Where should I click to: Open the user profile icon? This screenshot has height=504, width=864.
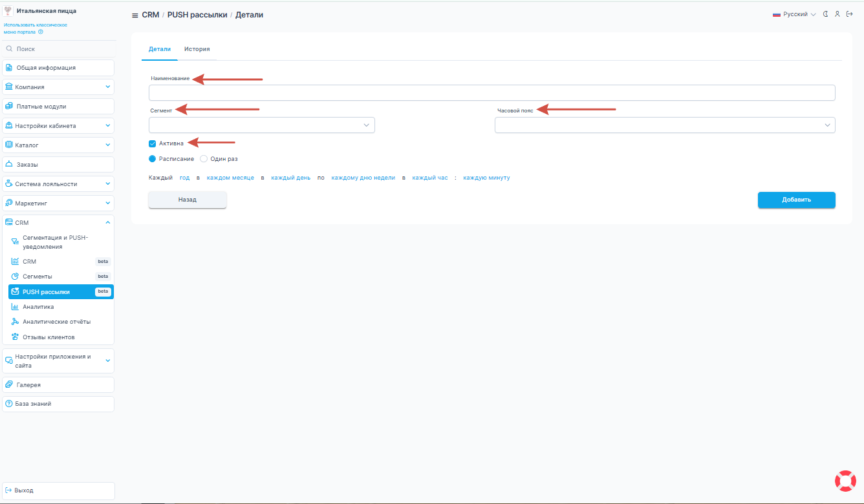[x=837, y=14]
